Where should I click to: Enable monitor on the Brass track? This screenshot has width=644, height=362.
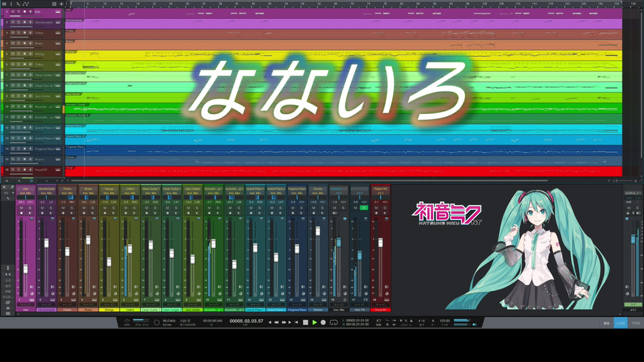point(30,43)
